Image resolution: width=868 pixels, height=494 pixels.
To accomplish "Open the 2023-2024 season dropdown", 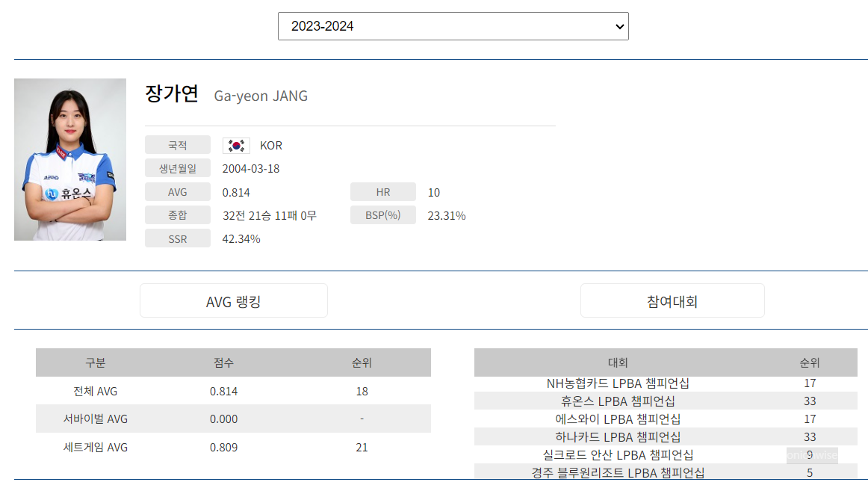I will [452, 25].
